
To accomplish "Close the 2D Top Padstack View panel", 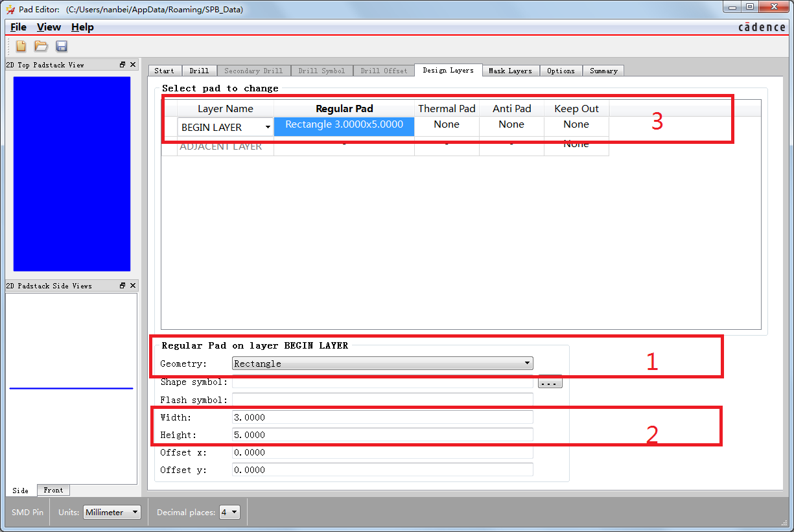I will (x=133, y=65).
